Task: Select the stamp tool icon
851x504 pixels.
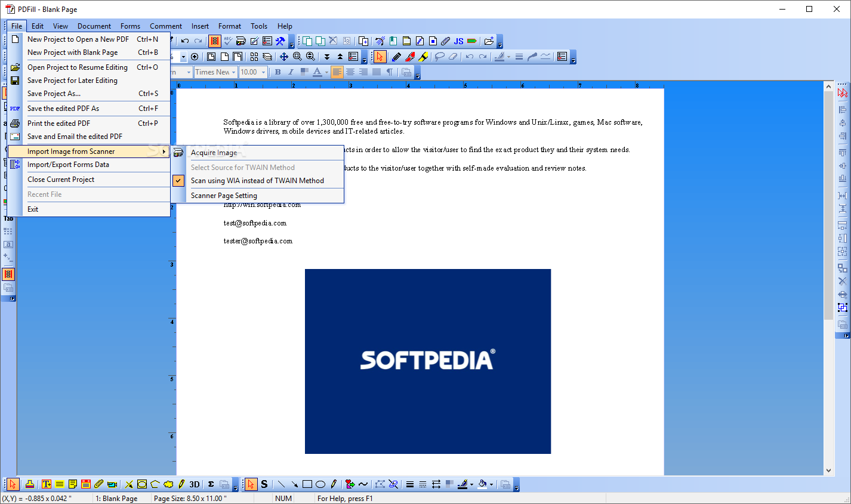Action: point(29,484)
